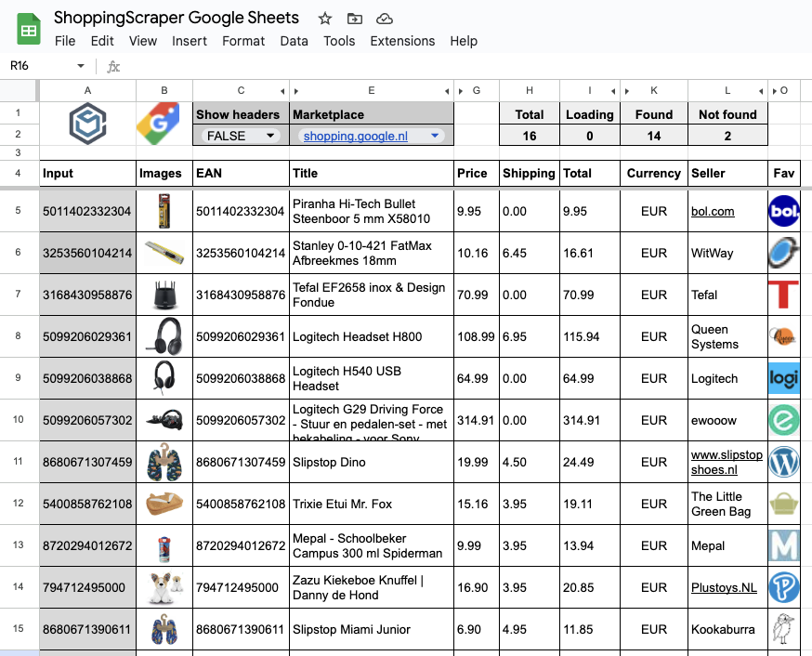Screen dimensions: 812x656
Task: Click the Piranha drill bit product image
Action: tap(164, 211)
